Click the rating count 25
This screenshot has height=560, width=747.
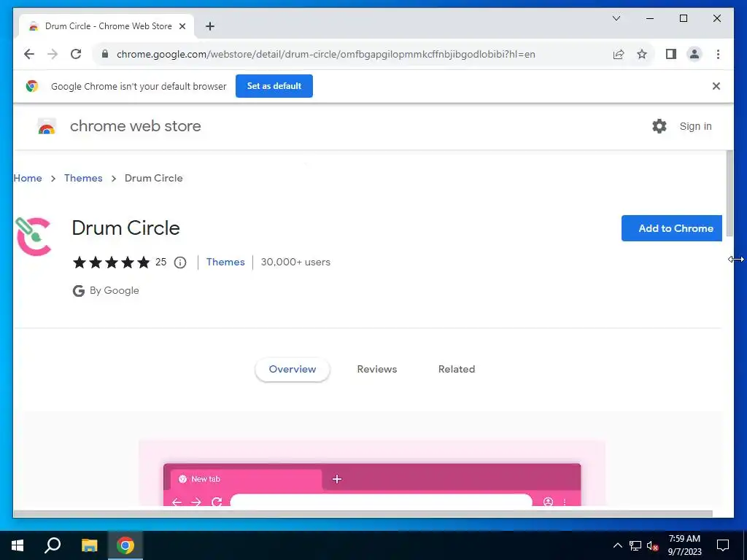(161, 262)
